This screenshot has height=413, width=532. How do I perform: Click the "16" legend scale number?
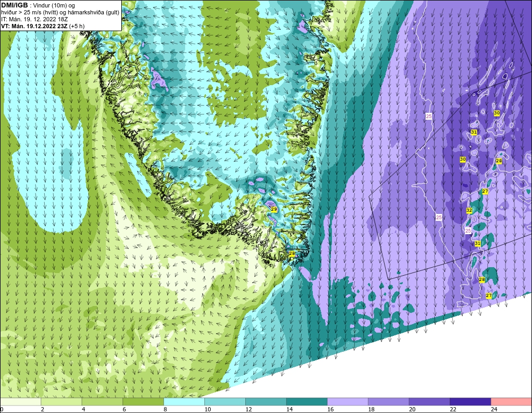pyautogui.click(x=330, y=409)
